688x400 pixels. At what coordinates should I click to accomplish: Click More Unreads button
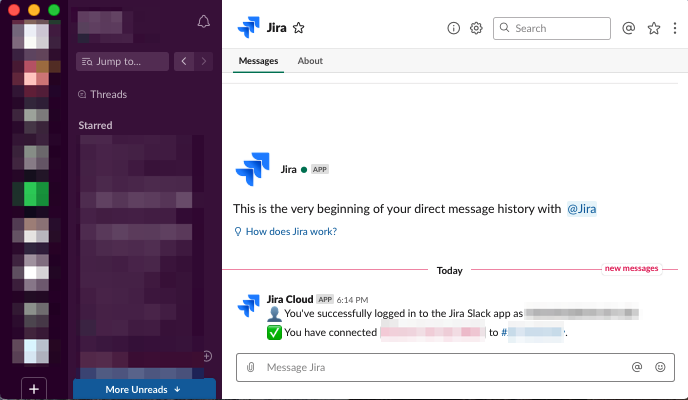click(144, 389)
